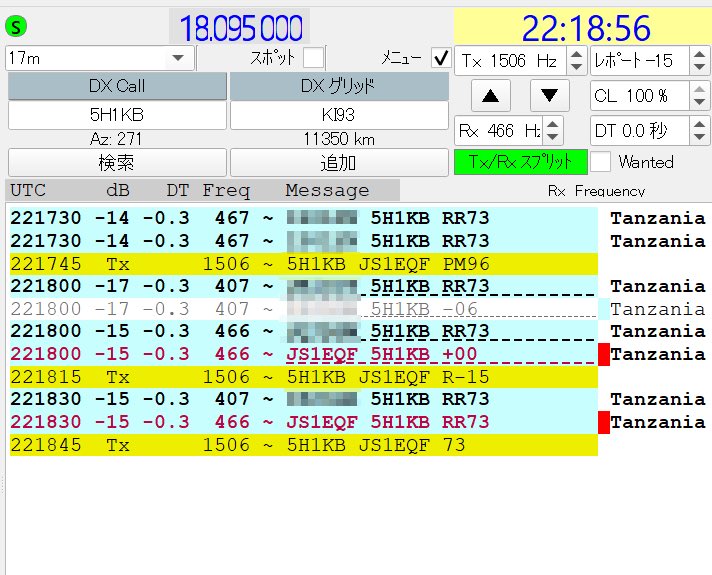Click the KI93 DX grid input field
The image size is (712, 575).
pyautogui.click(x=339, y=115)
